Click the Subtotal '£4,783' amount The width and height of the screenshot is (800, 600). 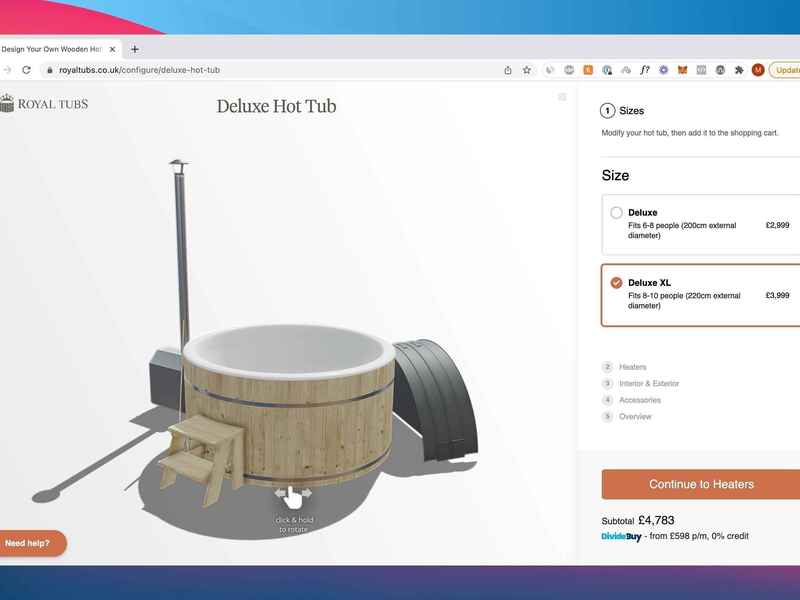point(656,520)
